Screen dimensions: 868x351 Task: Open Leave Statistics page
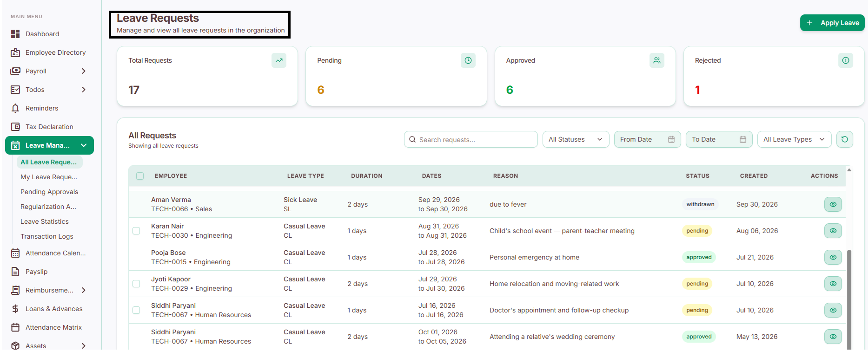click(45, 221)
